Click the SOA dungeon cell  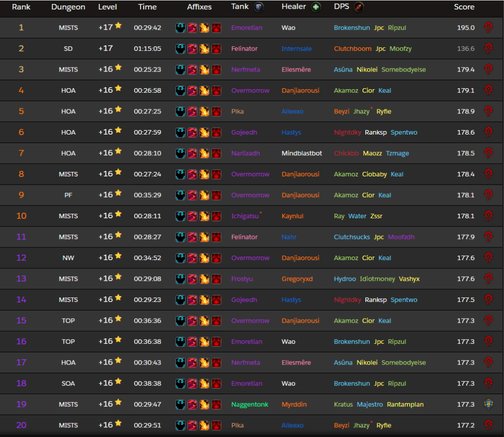68,383
